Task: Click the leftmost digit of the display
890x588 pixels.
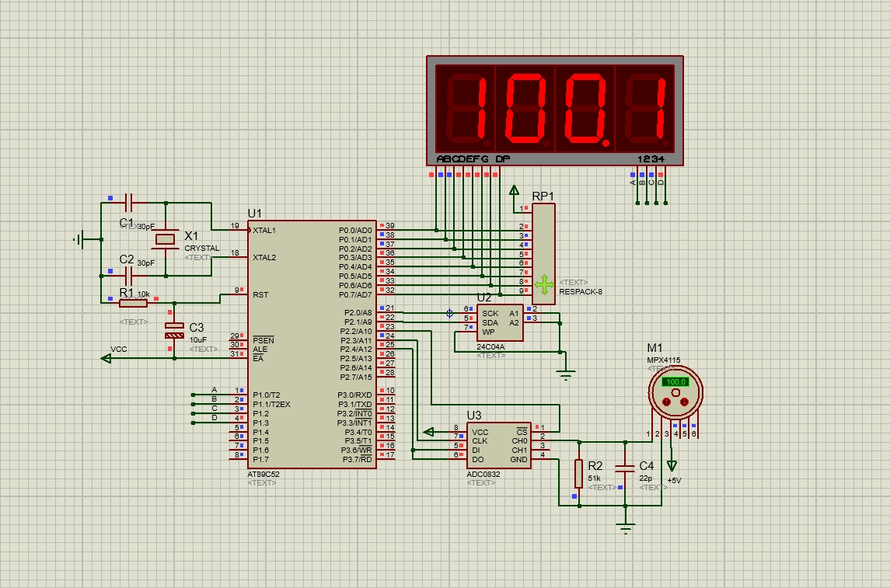Action: (466, 110)
